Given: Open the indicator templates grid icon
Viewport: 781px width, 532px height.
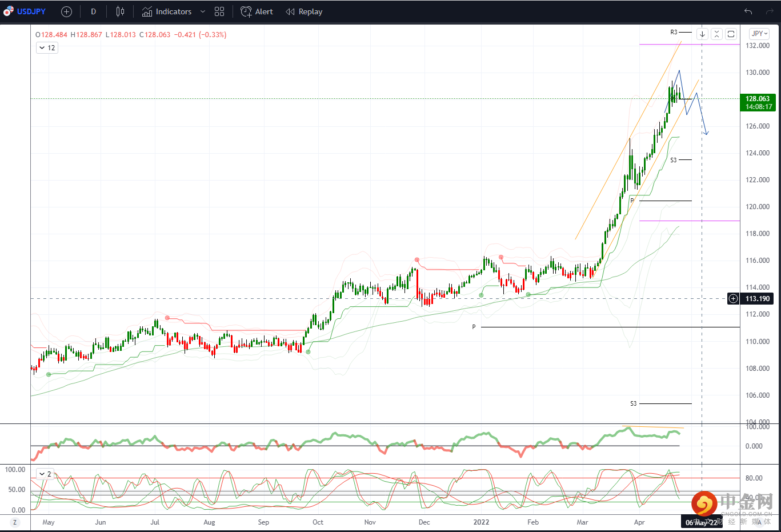Looking at the screenshot, I should [219, 11].
